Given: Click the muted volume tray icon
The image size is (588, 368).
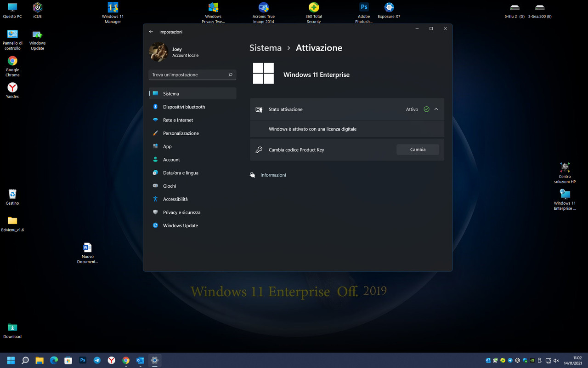Looking at the screenshot, I should 556,361.
